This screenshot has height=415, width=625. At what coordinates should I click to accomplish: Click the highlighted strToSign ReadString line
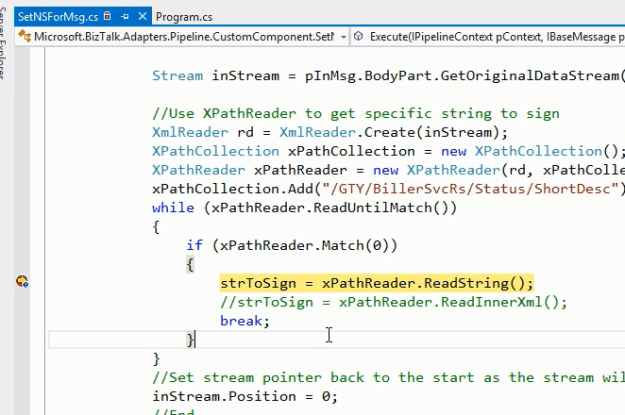click(x=377, y=283)
